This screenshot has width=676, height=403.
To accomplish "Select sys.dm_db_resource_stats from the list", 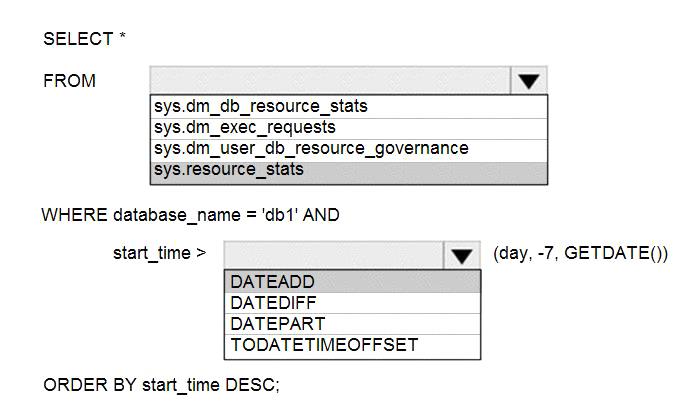I will 349,106.
